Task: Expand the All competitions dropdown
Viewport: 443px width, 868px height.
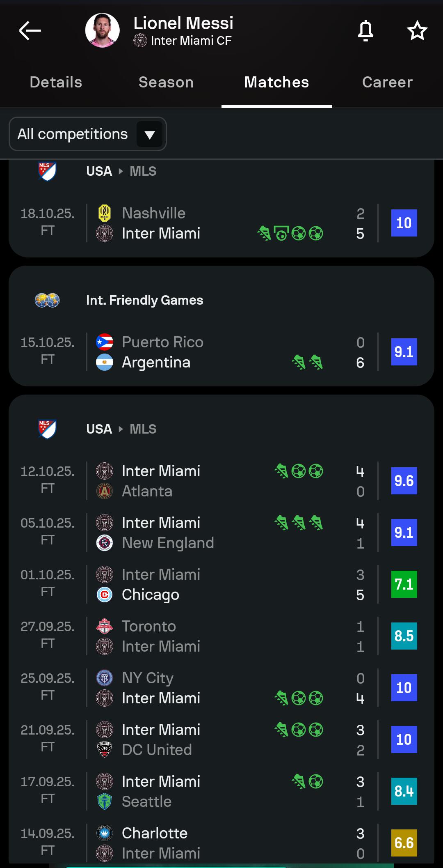Action: pyautogui.click(x=88, y=134)
